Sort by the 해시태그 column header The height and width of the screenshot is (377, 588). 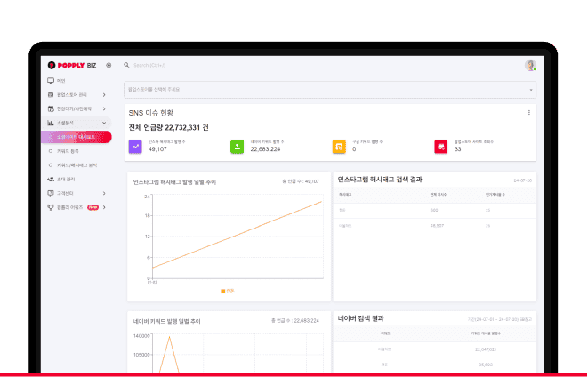pos(345,195)
